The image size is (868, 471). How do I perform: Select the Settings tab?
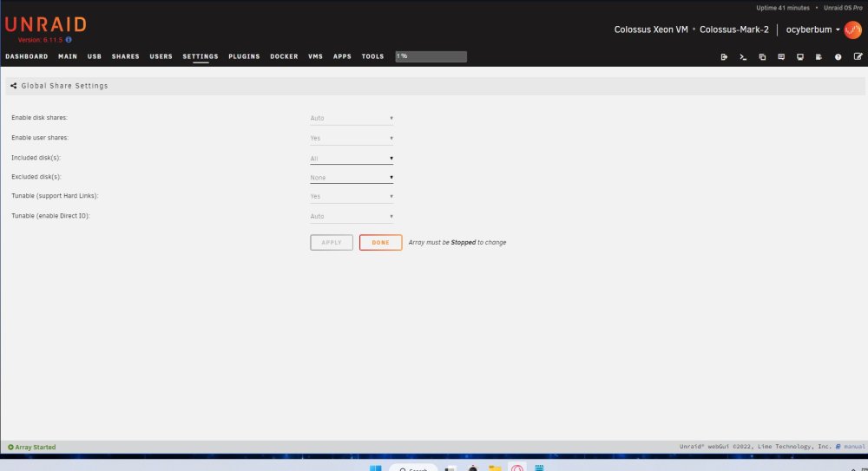click(x=201, y=56)
